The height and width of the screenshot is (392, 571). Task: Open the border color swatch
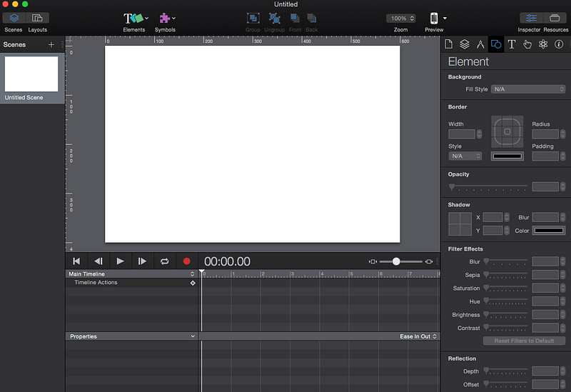[x=507, y=156]
